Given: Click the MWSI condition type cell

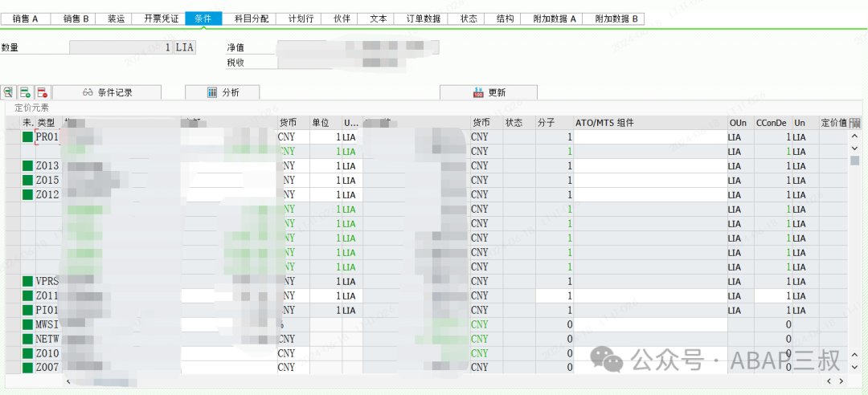Looking at the screenshot, I should 47,324.
